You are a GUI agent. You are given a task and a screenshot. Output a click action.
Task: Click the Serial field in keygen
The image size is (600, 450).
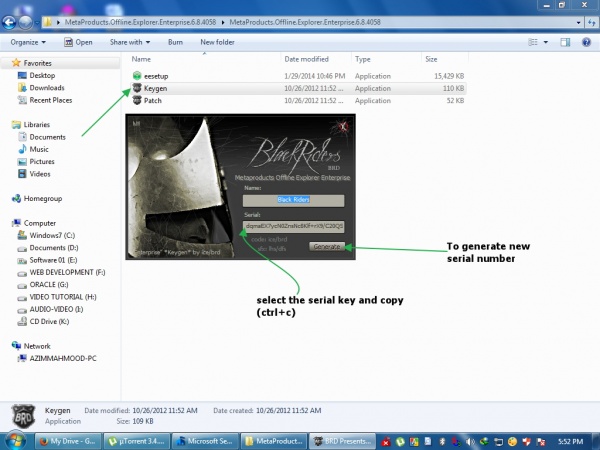(x=293, y=226)
